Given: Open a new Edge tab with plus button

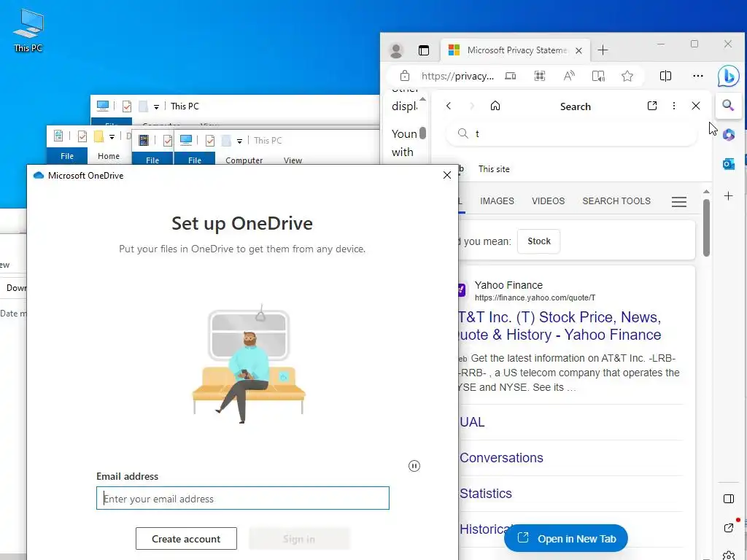Looking at the screenshot, I should pos(603,50).
